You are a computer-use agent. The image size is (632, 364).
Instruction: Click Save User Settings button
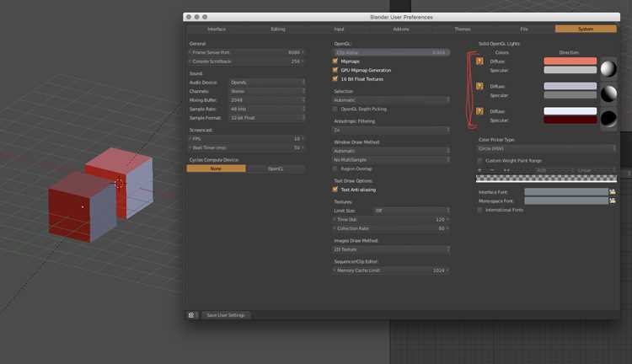click(226, 315)
